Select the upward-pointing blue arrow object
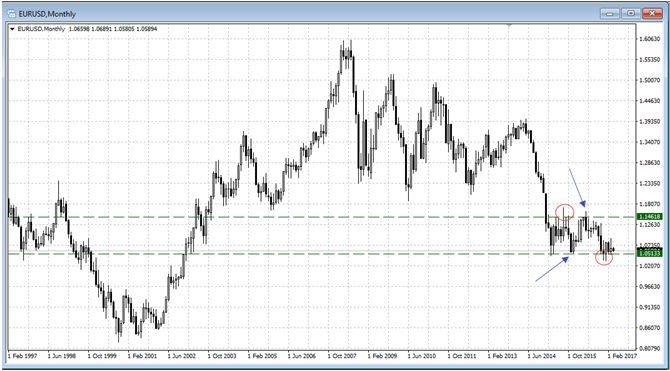This screenshot has width=670, height=371. coord(552,269)
